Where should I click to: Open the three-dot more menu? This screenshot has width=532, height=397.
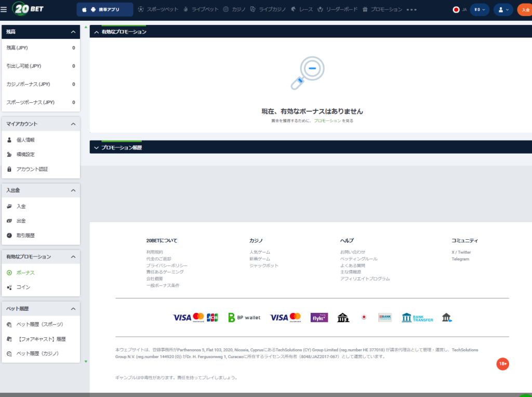pyautogui.click(x=411, y=9)
